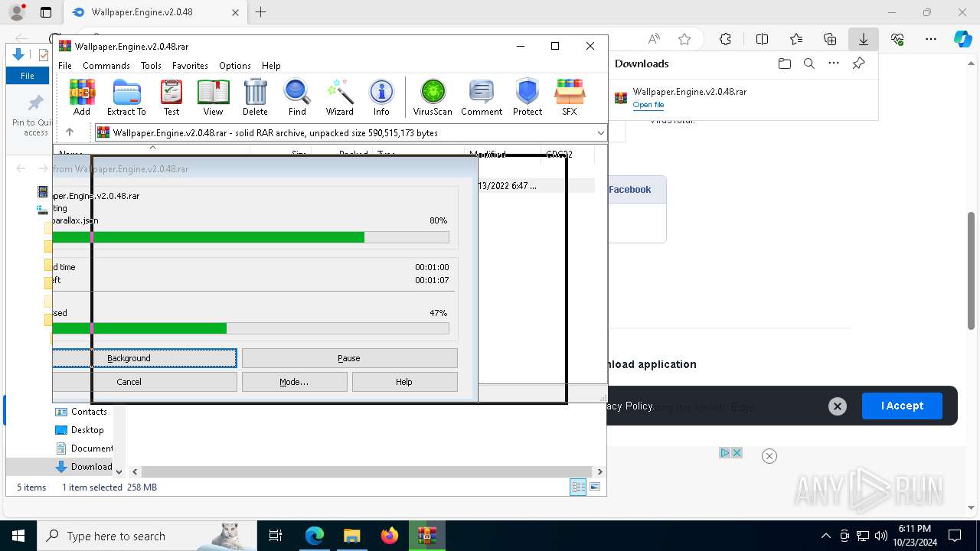Click the Extract To toolbar icon
Viewport: 980px width, 551px height.
click(x=126, y=97)
